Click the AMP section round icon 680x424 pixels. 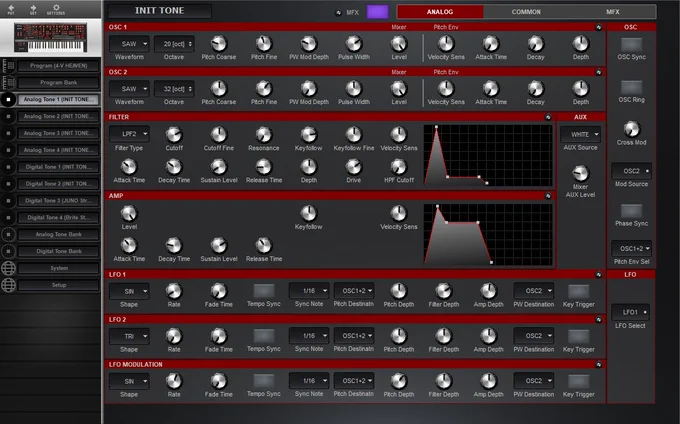tap(548, 196)
